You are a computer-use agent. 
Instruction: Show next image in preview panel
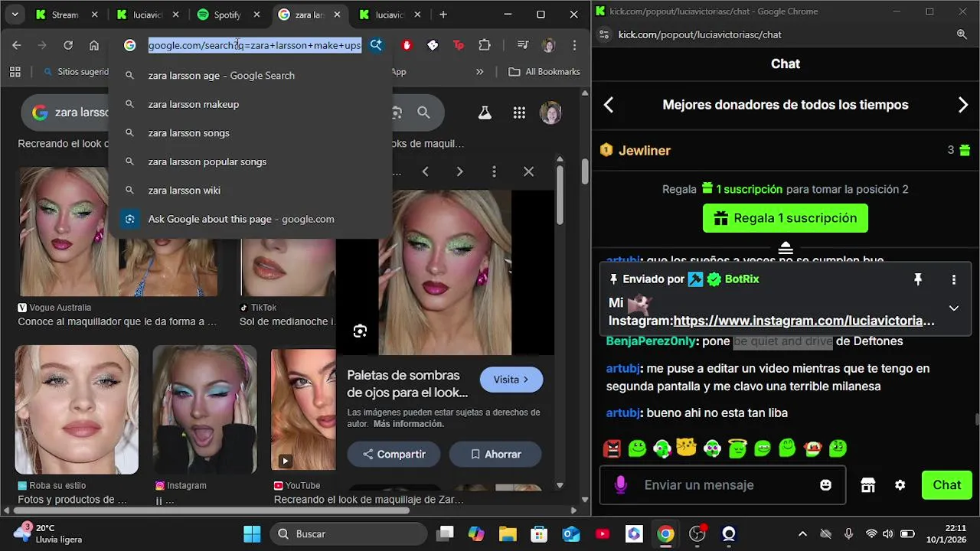point(459,171)
